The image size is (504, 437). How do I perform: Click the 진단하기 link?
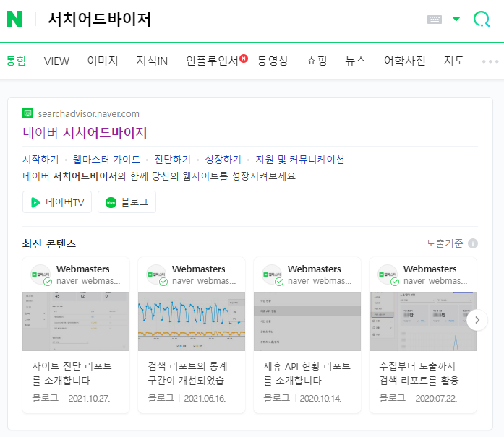(x=172, y=159)
